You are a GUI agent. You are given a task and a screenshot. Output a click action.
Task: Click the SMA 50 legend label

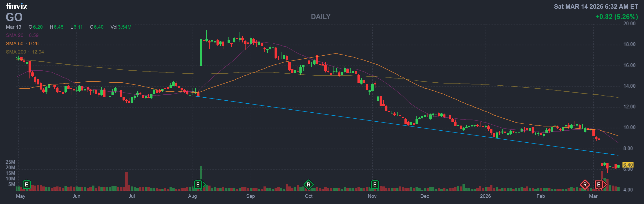[15, 44]
